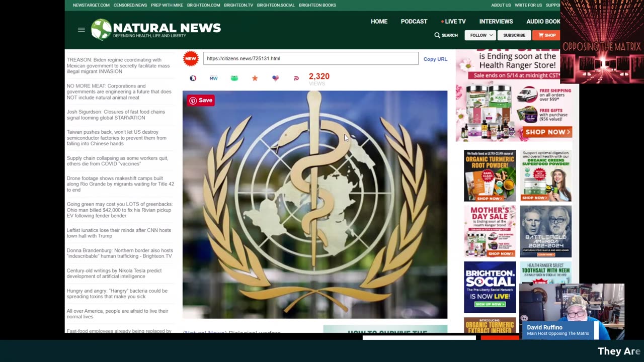Share via the blue star circle icon
The height and width of the screenshot is (362, 644).
193,78
